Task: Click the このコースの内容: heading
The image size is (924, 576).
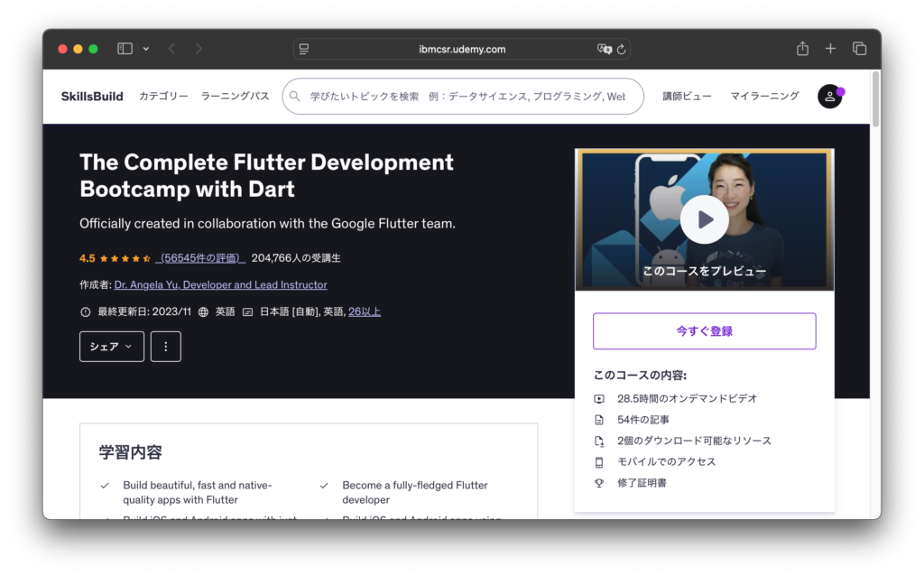Action: [x=640, y=376]
